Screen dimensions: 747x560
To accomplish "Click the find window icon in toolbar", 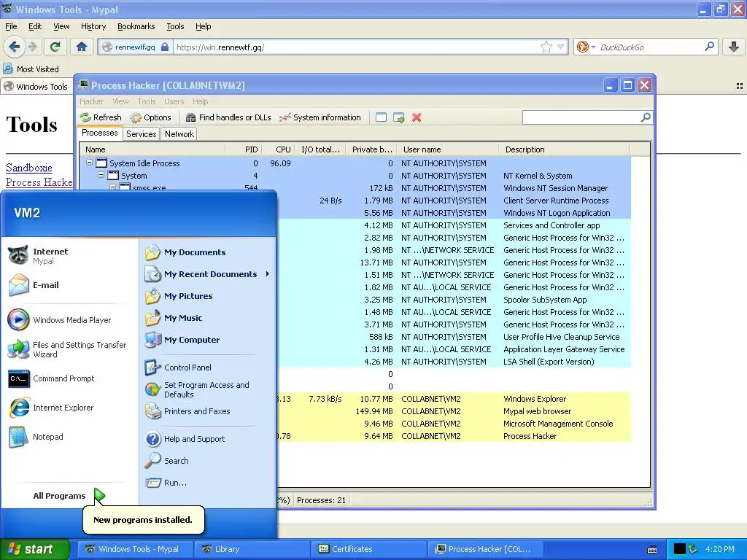I will pos(381,117).
